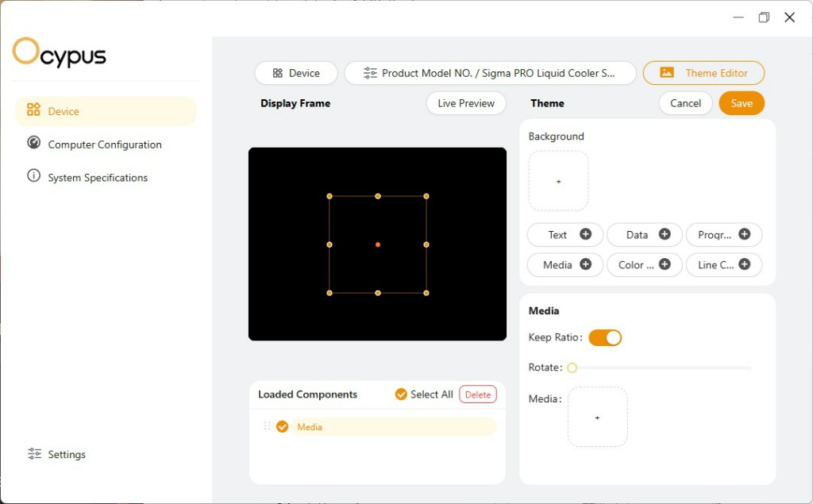
Task: Toggle the Select All checkbox
Action: pyautogui.click(x=401, y=394)
